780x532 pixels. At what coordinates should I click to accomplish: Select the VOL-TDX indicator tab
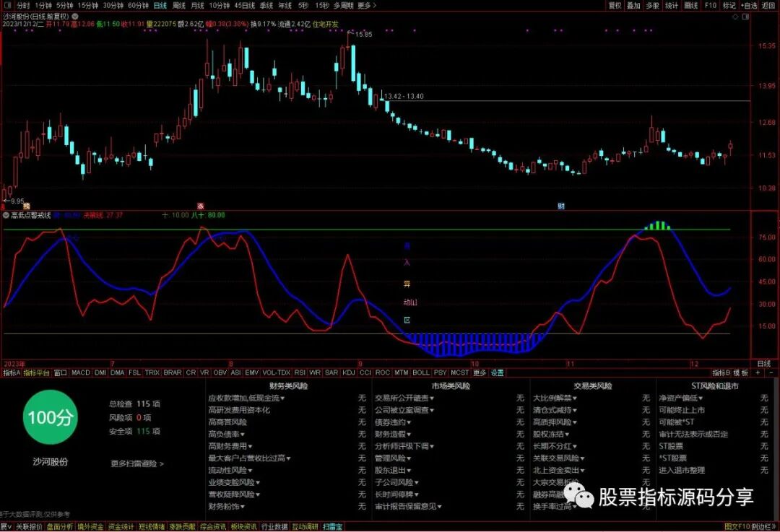tap(276, 372)
